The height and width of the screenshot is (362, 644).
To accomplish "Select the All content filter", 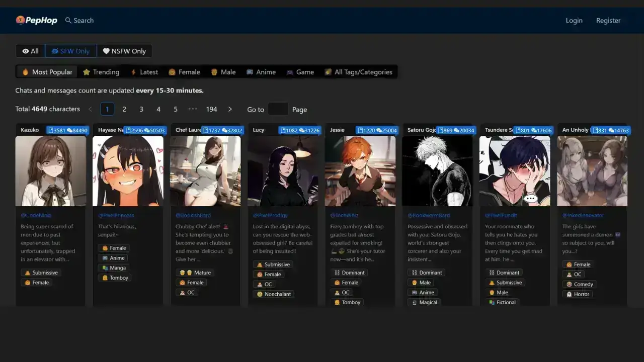I will pyautogui.click(x=30, y=51).
